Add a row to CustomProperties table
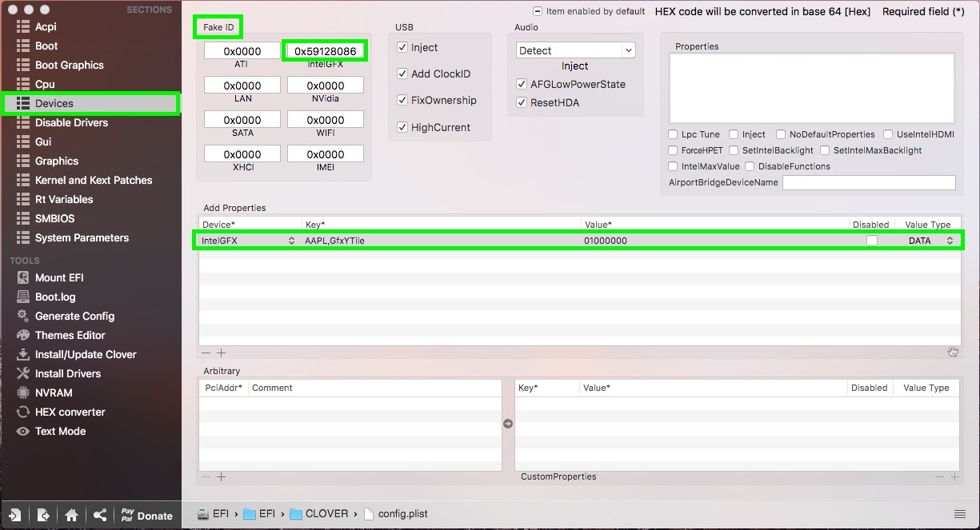 pos(954,476)
